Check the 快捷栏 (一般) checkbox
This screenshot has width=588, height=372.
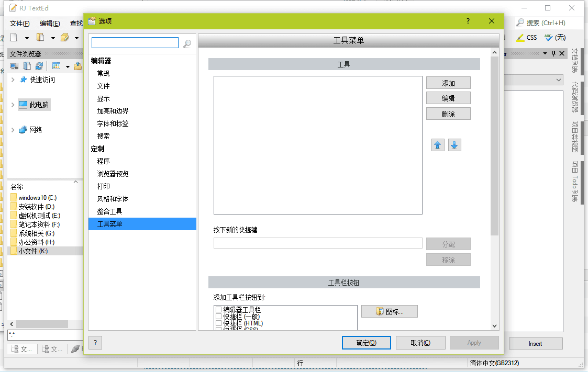point(219,317)
